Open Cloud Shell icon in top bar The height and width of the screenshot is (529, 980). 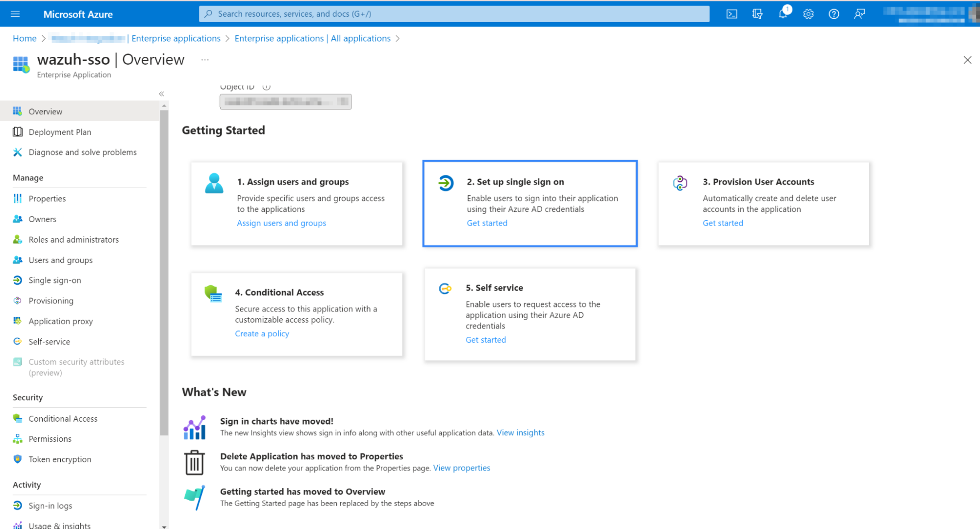click(x=731, y=14)
